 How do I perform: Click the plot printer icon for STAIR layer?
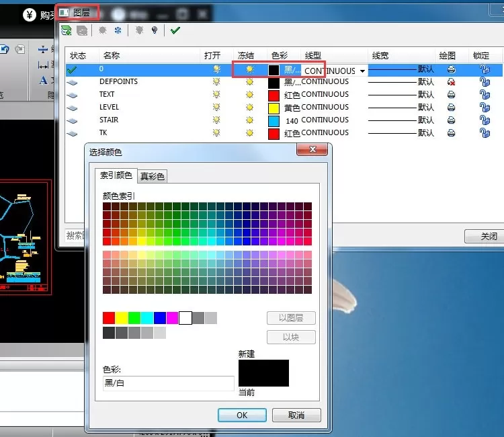(452, 120)
